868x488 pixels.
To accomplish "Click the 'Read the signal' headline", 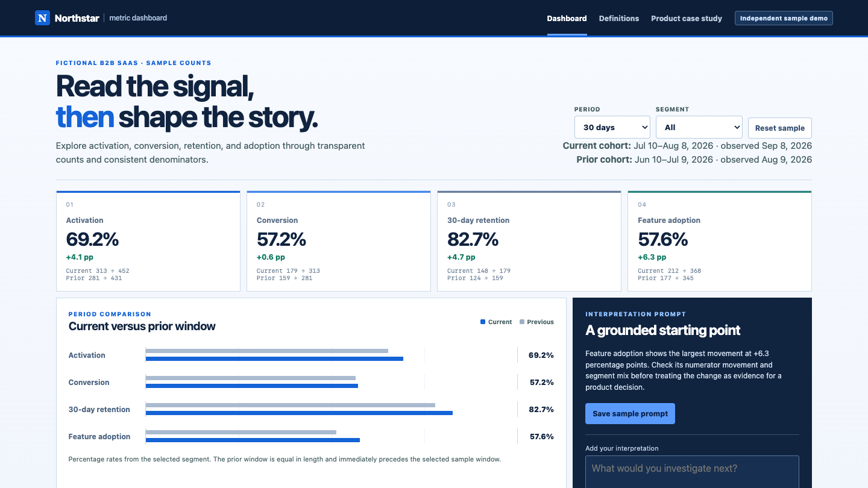I will coord(155,86).
